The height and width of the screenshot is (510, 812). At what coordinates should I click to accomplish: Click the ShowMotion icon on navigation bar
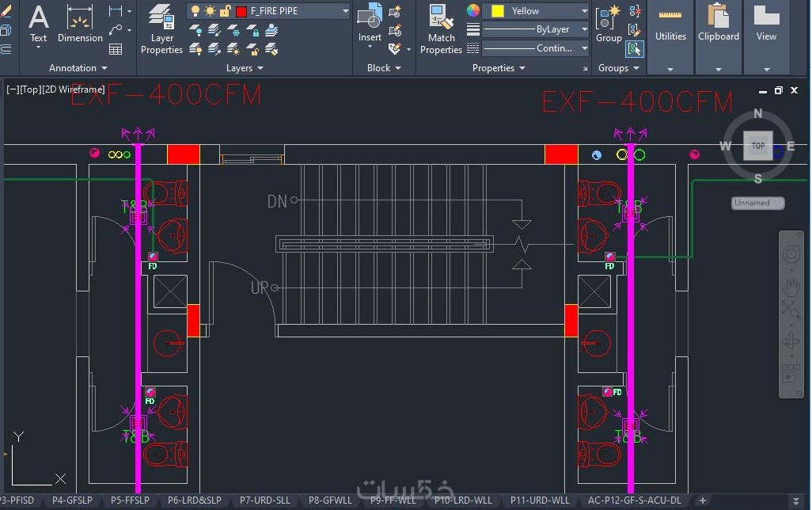pyautogui.click(x=791, y=373)
